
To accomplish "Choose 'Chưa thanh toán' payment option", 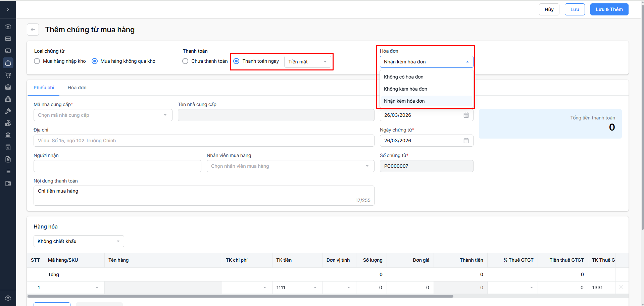I will [x=185, y=61].
